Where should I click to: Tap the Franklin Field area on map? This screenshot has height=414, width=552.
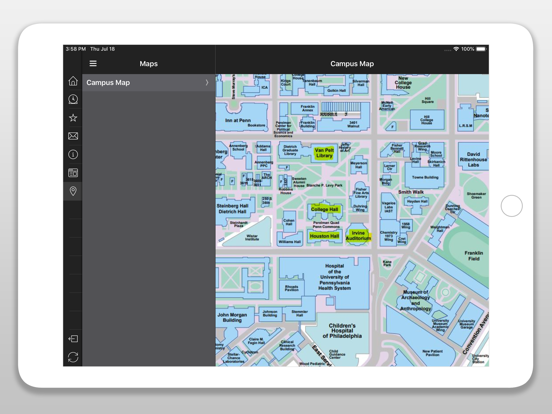click(473, 256)
